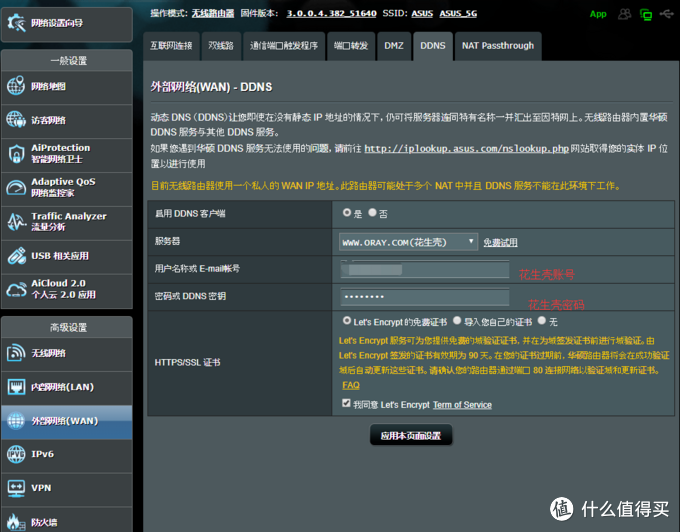Open the Let's Encrypt Term of Service link
Image resolution: width=680 pixels, height=532 pixels.
(x=461, y=405)
